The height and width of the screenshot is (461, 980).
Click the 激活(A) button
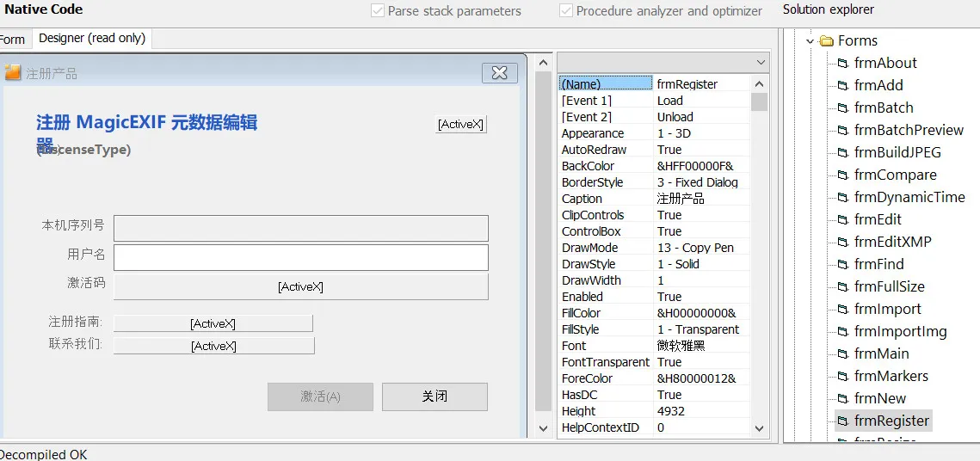(321, 396)
